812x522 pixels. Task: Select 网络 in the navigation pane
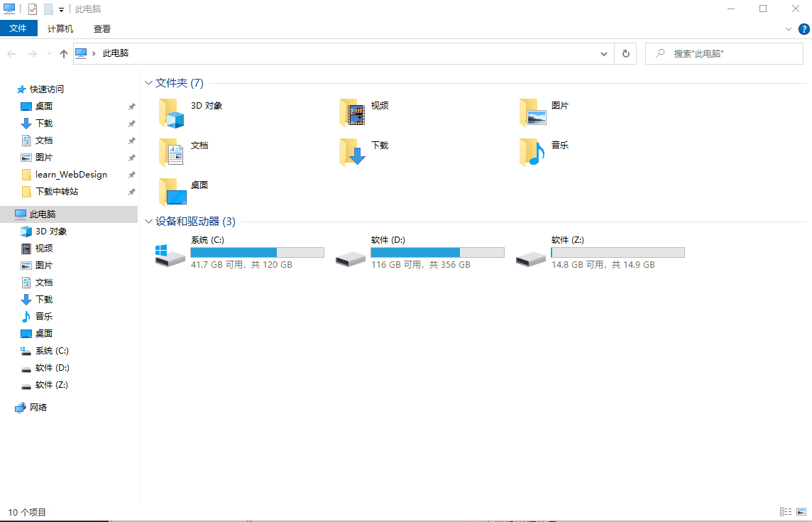(x=38, y=408)
